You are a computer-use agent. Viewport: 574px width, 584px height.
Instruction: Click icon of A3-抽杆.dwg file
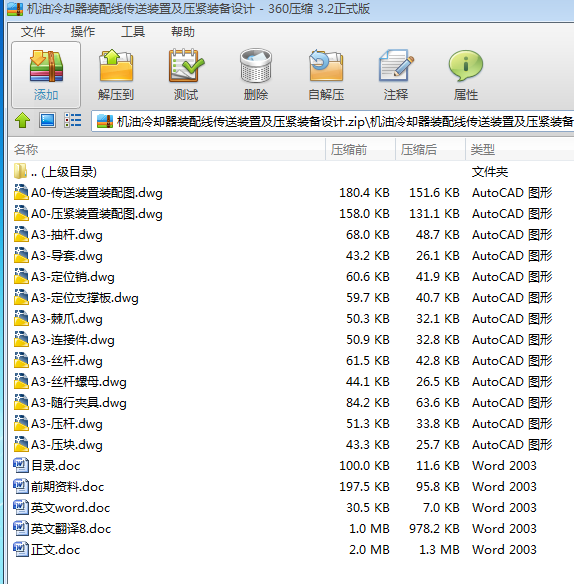[x=21, y=235]
